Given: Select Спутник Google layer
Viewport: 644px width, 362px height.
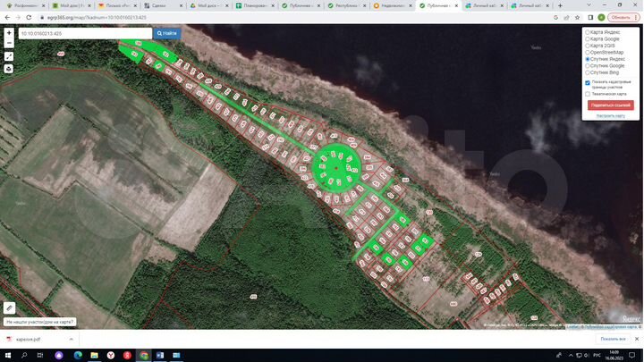Looking at the screenshot, I should [x=588, y=65].
